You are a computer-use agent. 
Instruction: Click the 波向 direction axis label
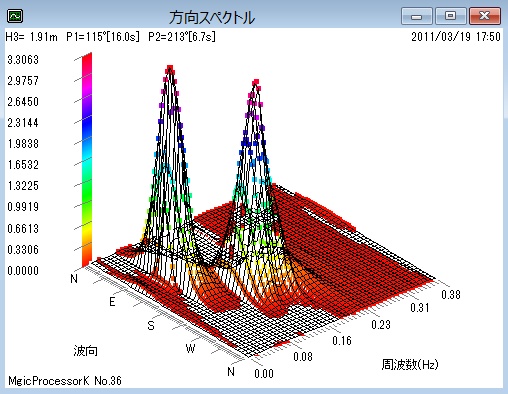(86, 351)
